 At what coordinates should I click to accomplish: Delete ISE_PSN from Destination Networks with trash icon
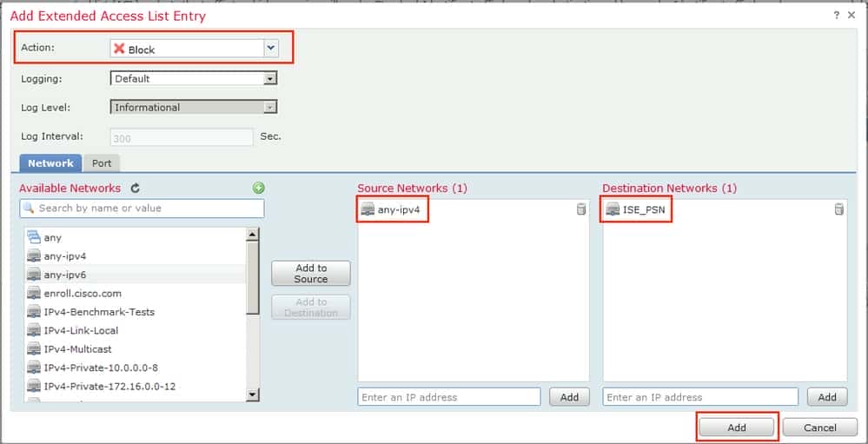pyautogui.click(x=839, y=209)
